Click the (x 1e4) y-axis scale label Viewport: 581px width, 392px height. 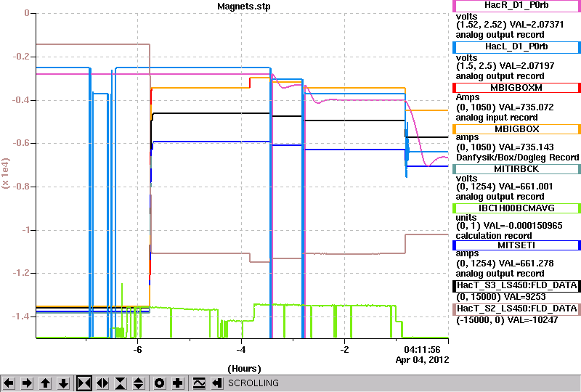click(6, 173)
